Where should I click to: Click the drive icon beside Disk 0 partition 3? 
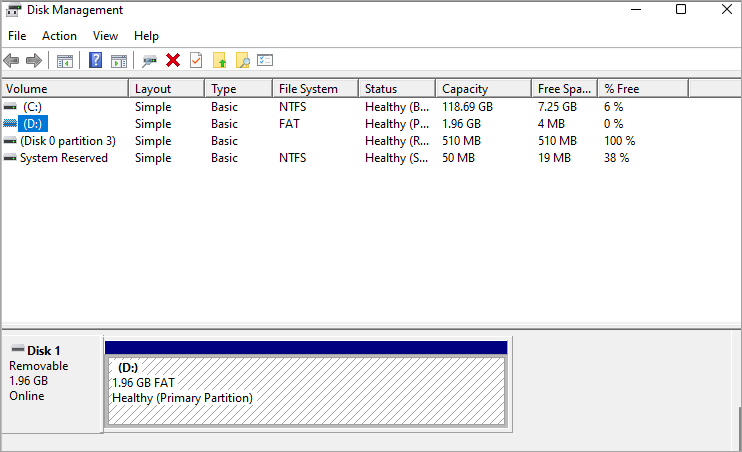pyautogui.click(x=10, y=141)
